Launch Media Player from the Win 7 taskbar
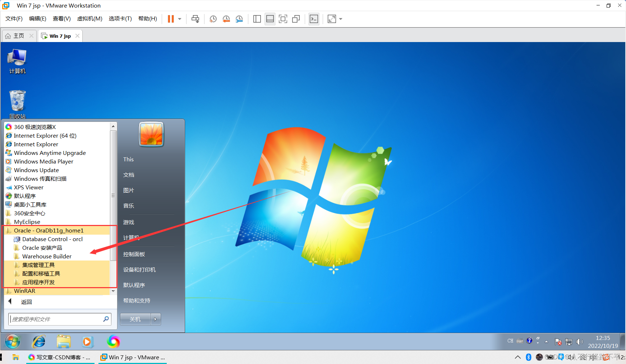Viewport: 626px width, 364px height. click(x=87, y=341)
